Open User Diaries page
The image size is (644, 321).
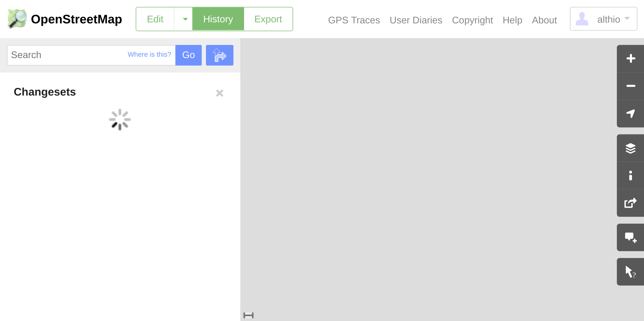click(x=416, y=20)
